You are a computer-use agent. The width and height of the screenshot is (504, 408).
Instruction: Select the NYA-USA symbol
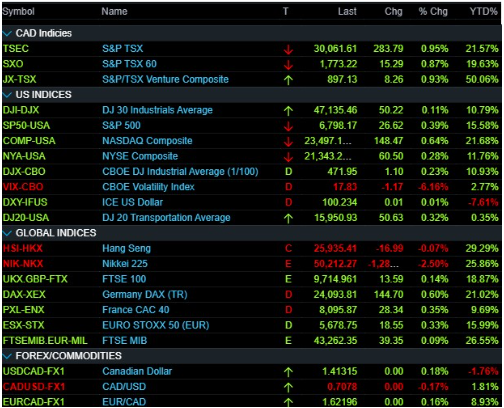[24, 156]
